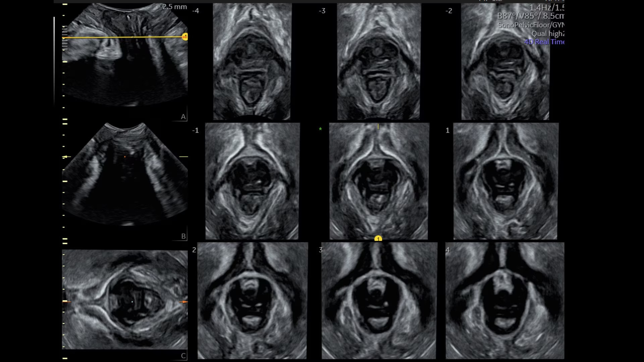Select plane A corner label
Image resolution: width=644 pixels, height=362 pixels.
183,117
